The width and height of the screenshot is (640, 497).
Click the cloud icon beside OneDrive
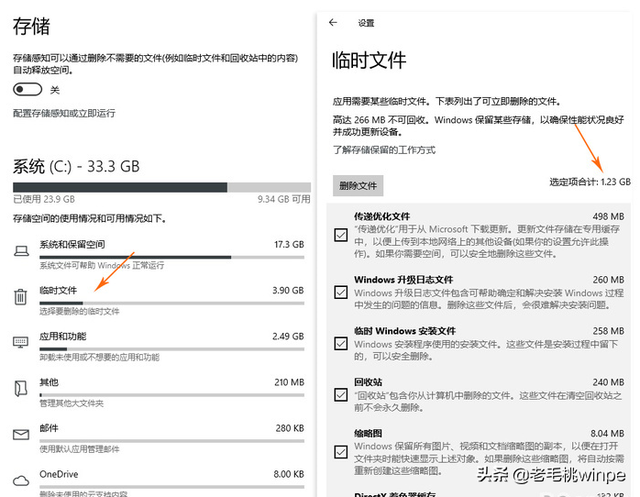pyautogui.click(x=21, y=480)
